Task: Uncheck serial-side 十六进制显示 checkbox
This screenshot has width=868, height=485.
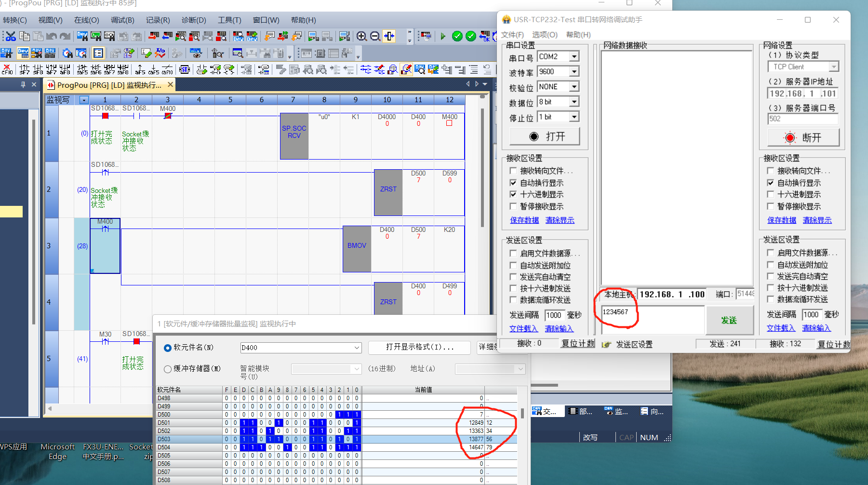Action: point(513,194)
